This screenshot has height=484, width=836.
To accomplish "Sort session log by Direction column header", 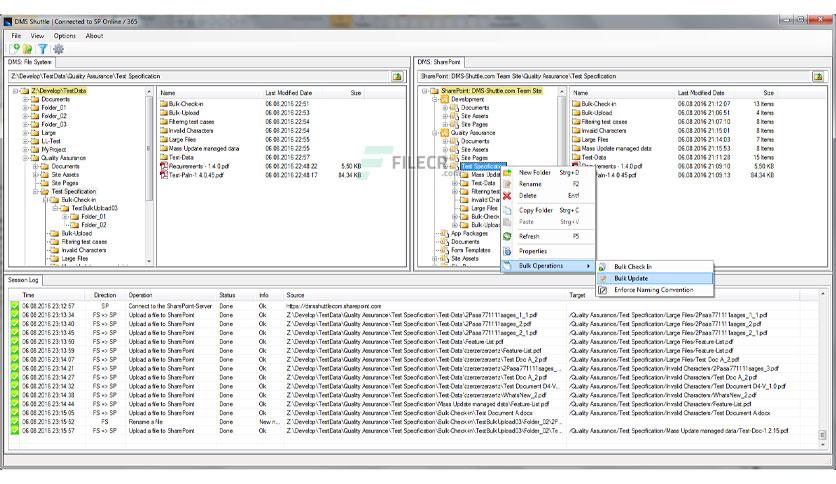I will pyautogui.click(x=104, y=295).
